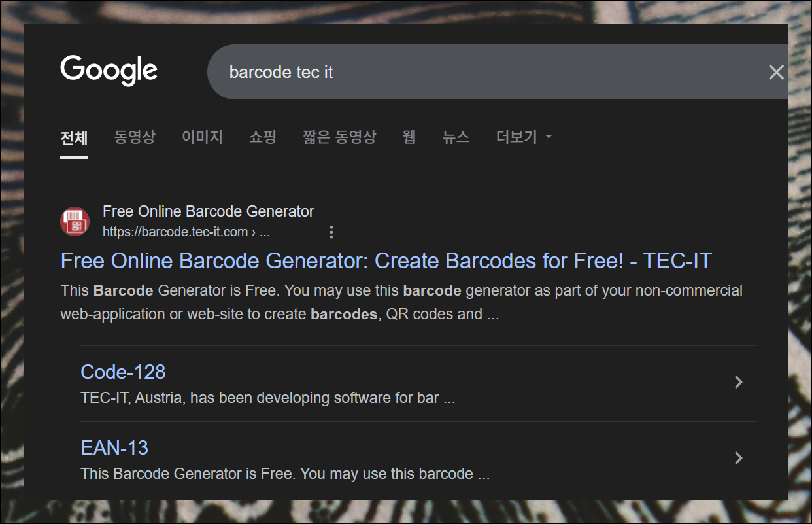Click the EAN-13 description text below the link
The height and width of the screenshot is (524, 812).
285,474
